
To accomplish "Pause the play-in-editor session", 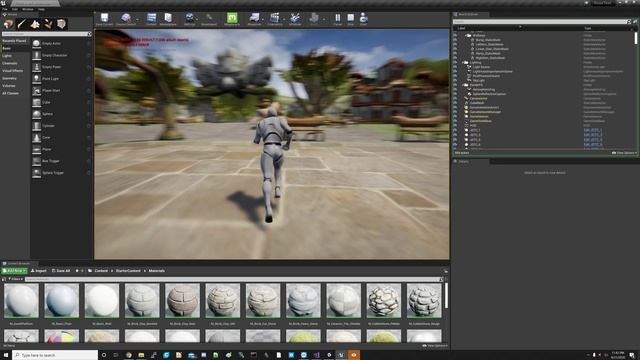I will pos(338,18).
